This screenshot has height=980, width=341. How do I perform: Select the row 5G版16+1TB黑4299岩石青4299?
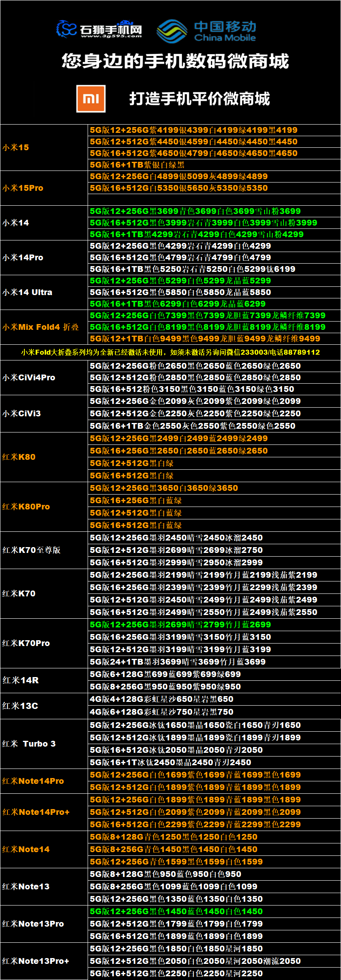(214, 234)
